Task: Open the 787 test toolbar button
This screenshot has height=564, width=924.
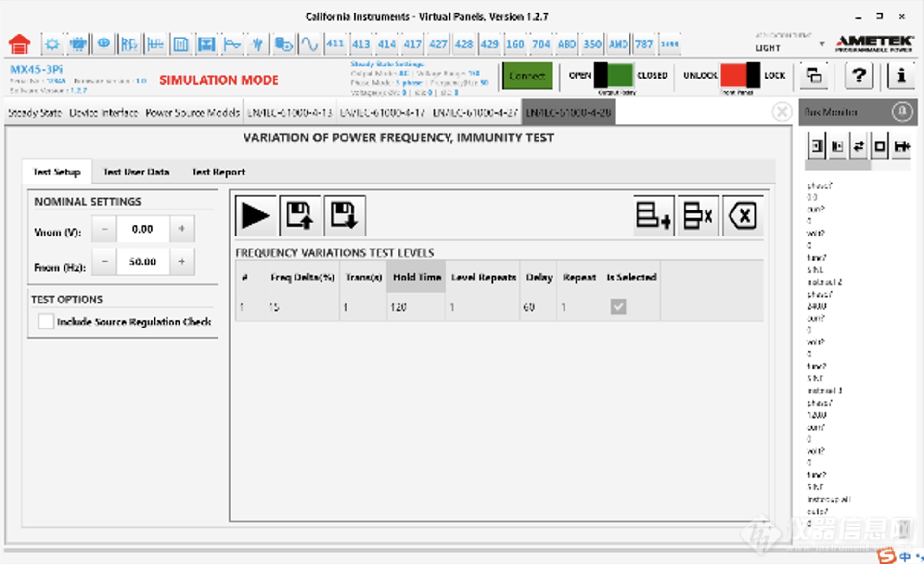Action: [644, 44]
